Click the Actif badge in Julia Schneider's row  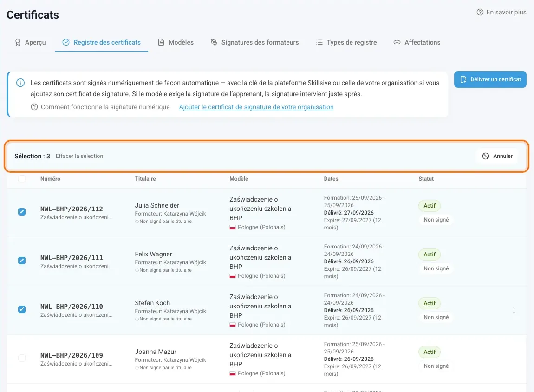pos(430,206)
